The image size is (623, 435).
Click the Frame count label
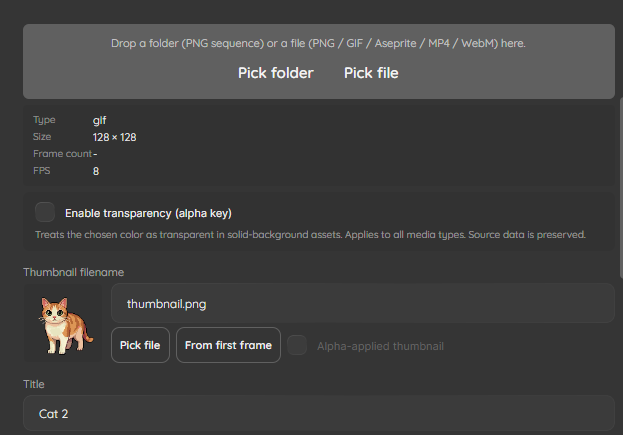tap(62, 154)
